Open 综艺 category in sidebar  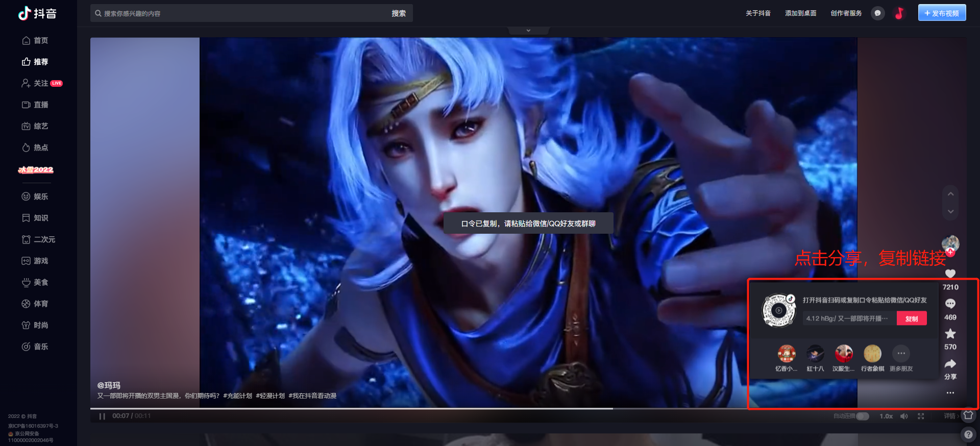35,126
